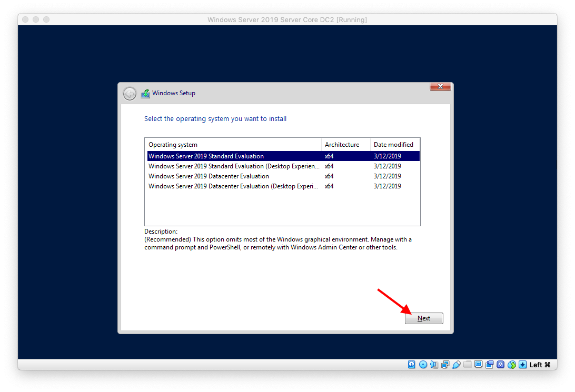The image size is (575, 392).
Task: Click the hard disk activity icon in VirtualBox status bar
Action: (411, 365)
